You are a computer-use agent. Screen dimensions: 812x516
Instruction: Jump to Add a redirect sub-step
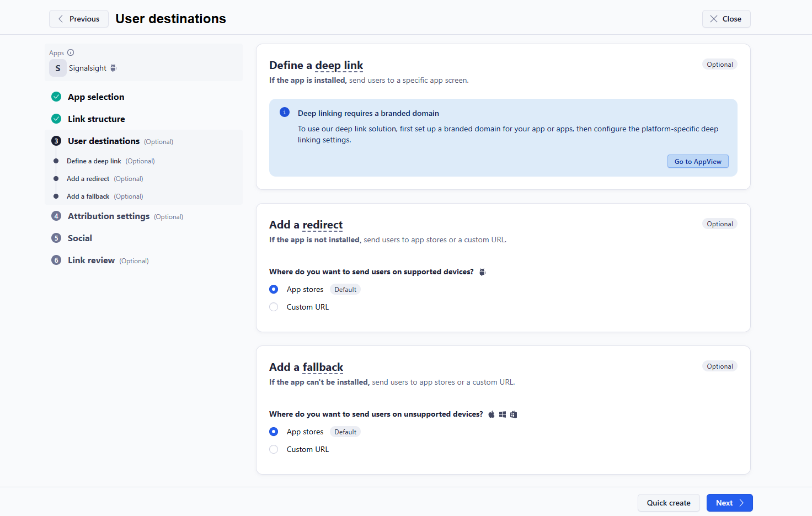pos(88,179)
